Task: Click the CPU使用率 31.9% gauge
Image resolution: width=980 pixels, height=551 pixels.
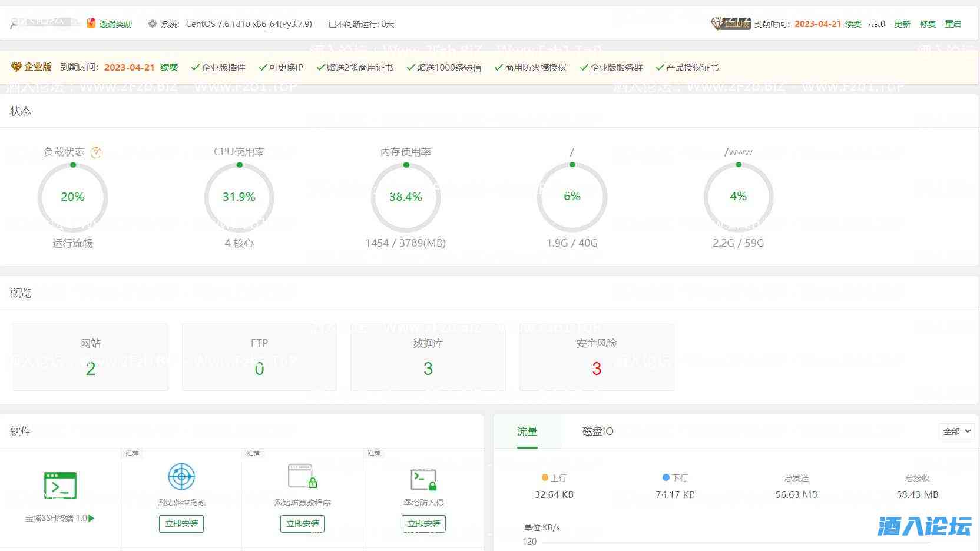Action: [x=239, y=197]
